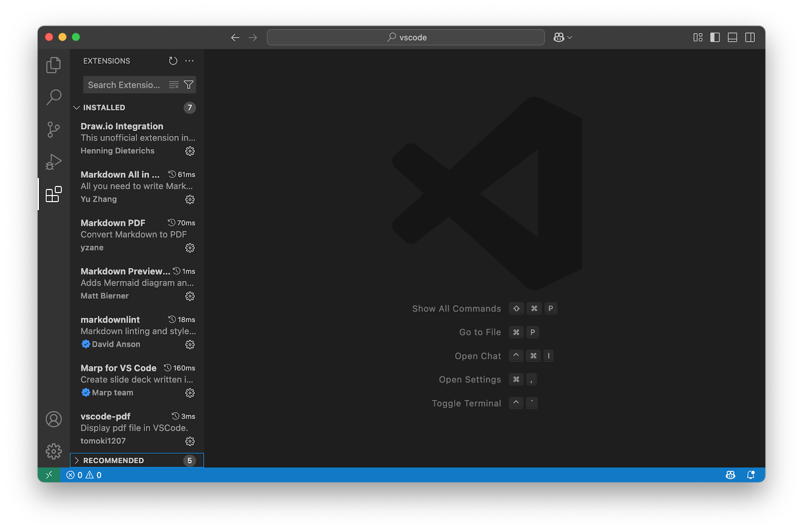The height and width of the screenshot is (532, 803).
Task: Toggle the bottom panel
Action: tap(733, 38)
